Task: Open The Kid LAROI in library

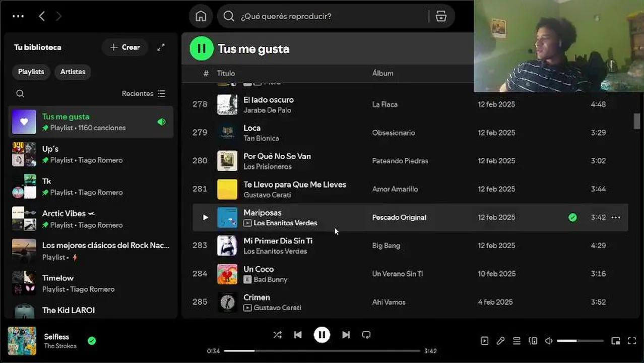Action: click(x=91, y=310)
